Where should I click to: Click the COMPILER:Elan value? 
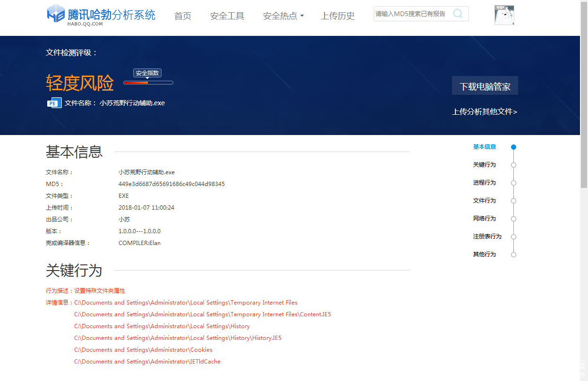pos(139,243)
